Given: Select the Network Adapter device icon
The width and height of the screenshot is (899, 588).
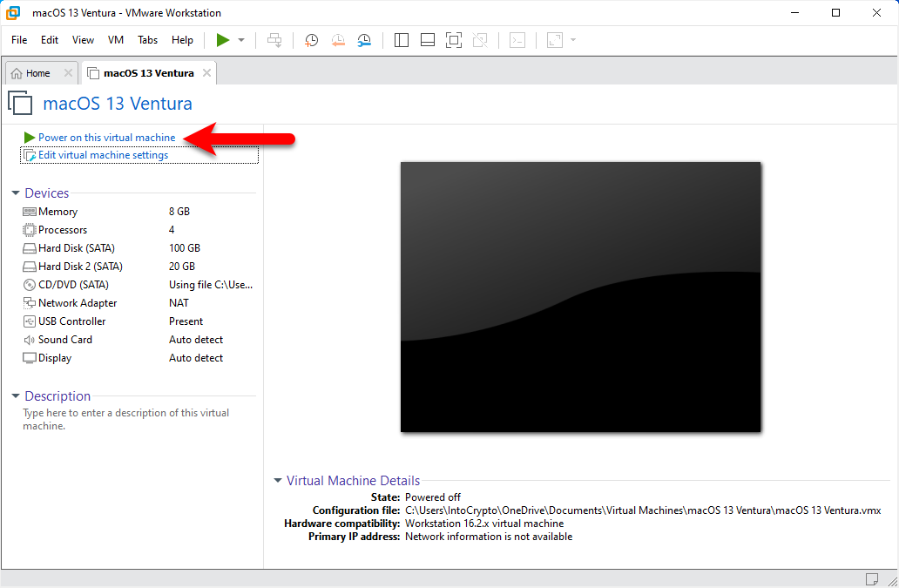Looking at the screenshot, I should pos(30,302).
